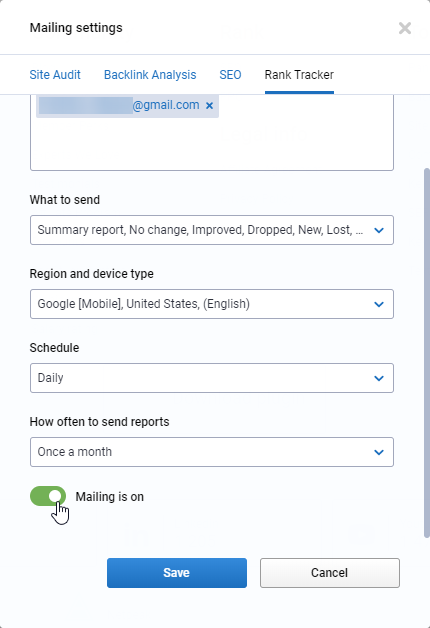430x628 pixels.
Task: Click the Schedule label
Action: click(x=54, y=348)
